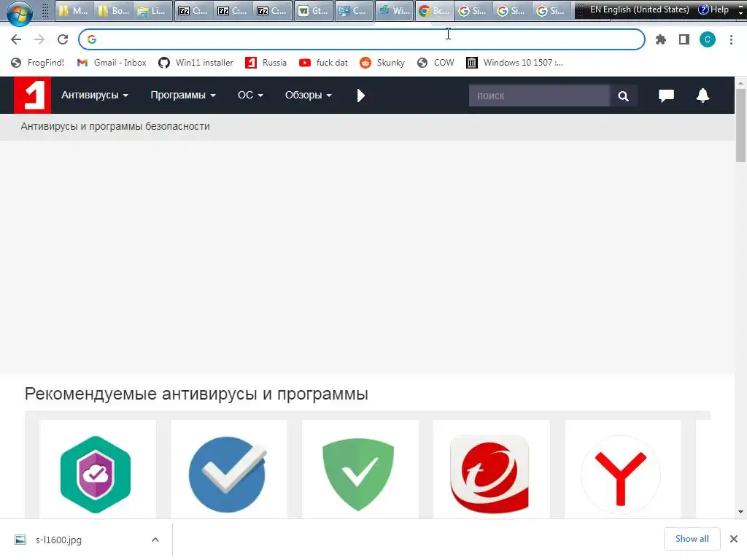Click the magnifier search button
Viewport: 747px width, 560px height.
(623, 96)
